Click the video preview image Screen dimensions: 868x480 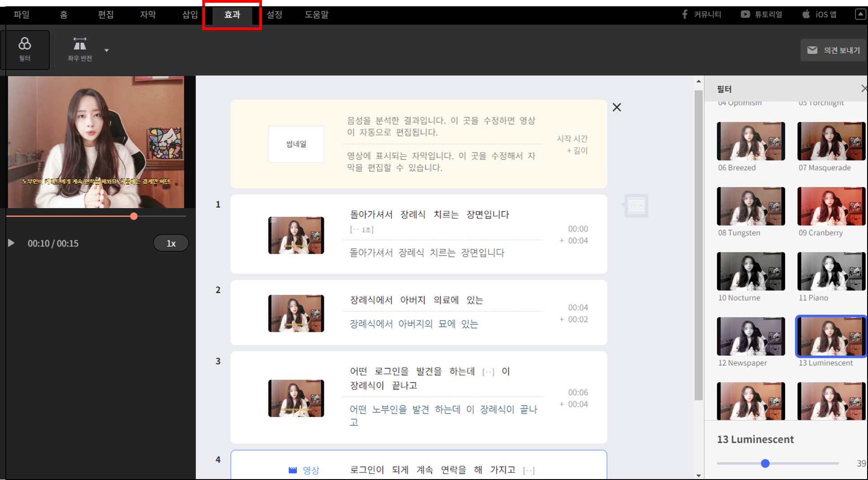(96, 142)
